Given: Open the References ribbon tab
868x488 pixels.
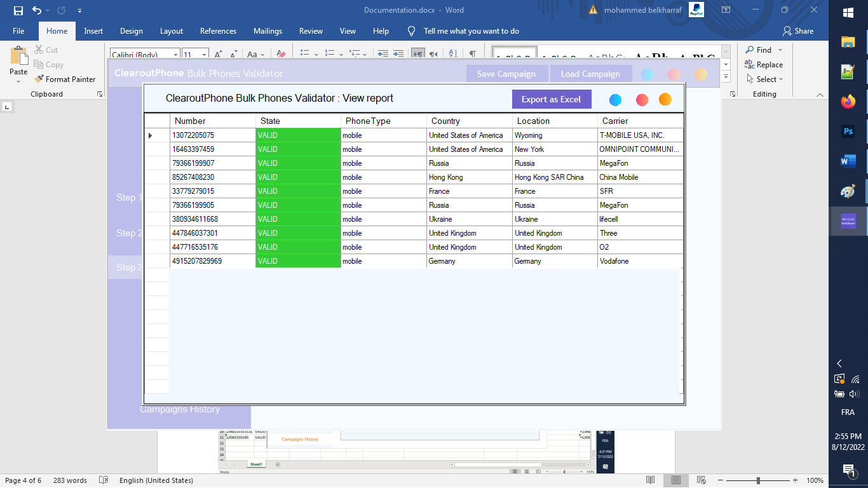Looking at the screenshot, I should [218, 30].
